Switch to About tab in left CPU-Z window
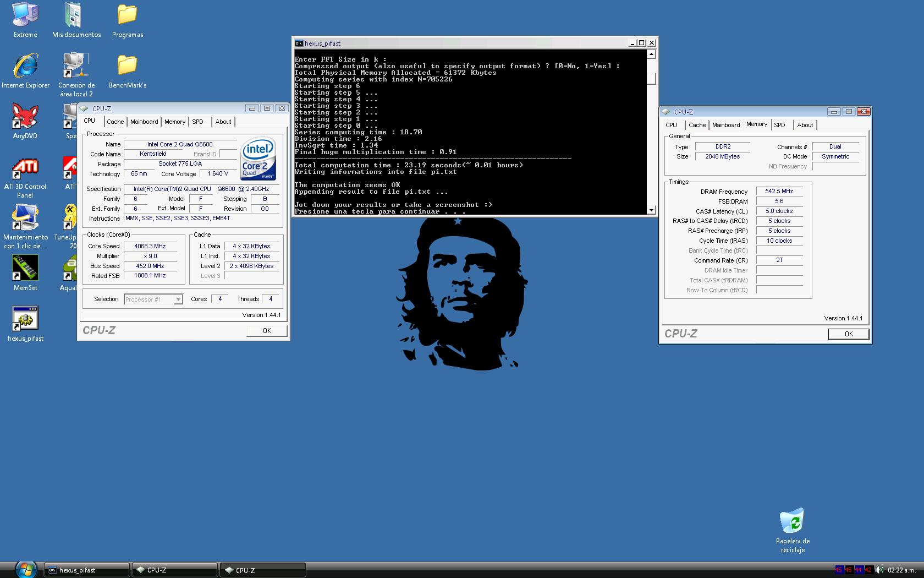 click(x=223, y=122)
